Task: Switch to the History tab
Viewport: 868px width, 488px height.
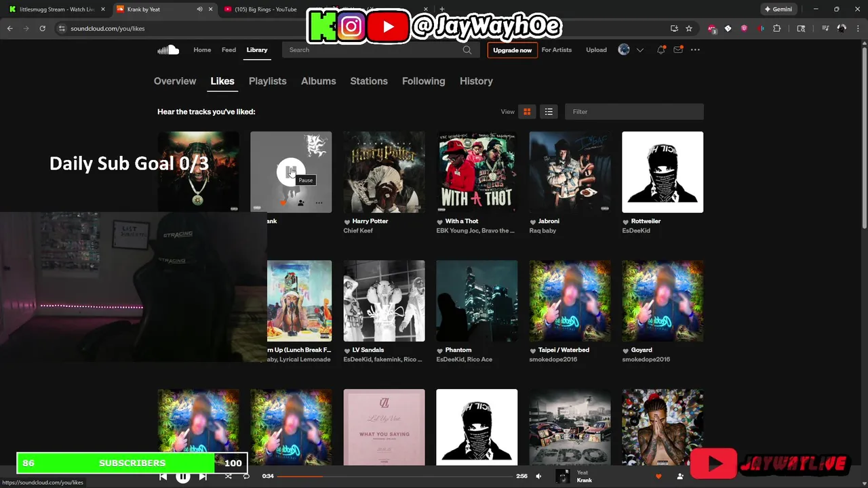Action: coord(476,81)
